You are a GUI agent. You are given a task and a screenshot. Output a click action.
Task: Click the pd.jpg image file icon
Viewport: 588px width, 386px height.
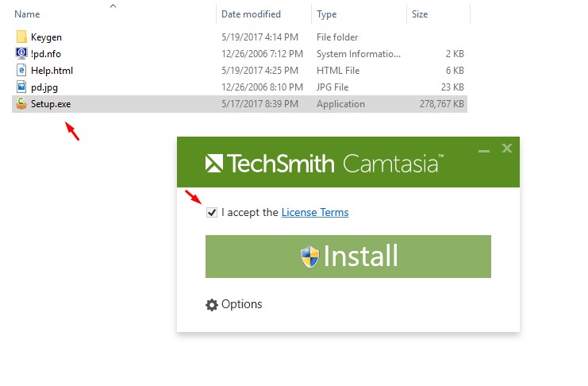[21, 87]
